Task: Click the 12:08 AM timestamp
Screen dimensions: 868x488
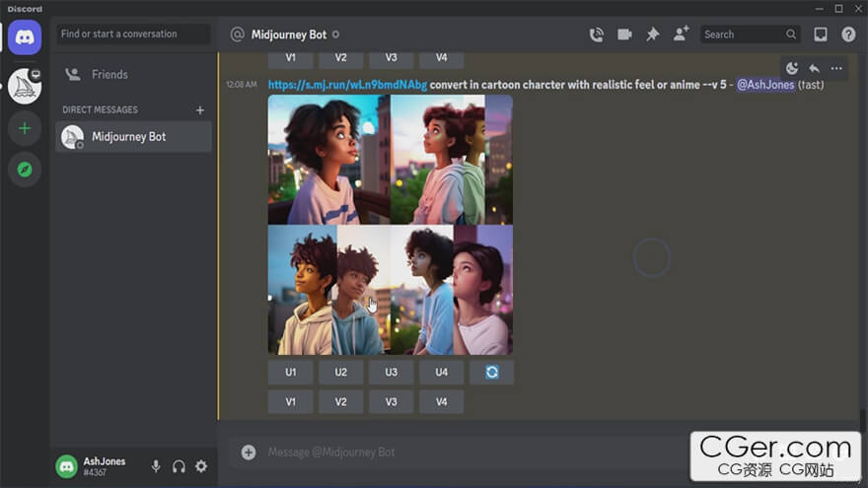Action: [242, 85]
